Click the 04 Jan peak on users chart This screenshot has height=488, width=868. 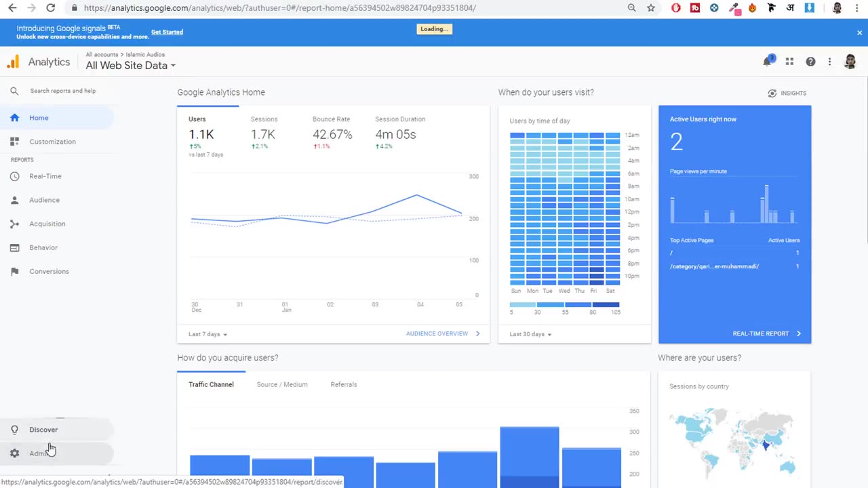(x=417, y=195)
